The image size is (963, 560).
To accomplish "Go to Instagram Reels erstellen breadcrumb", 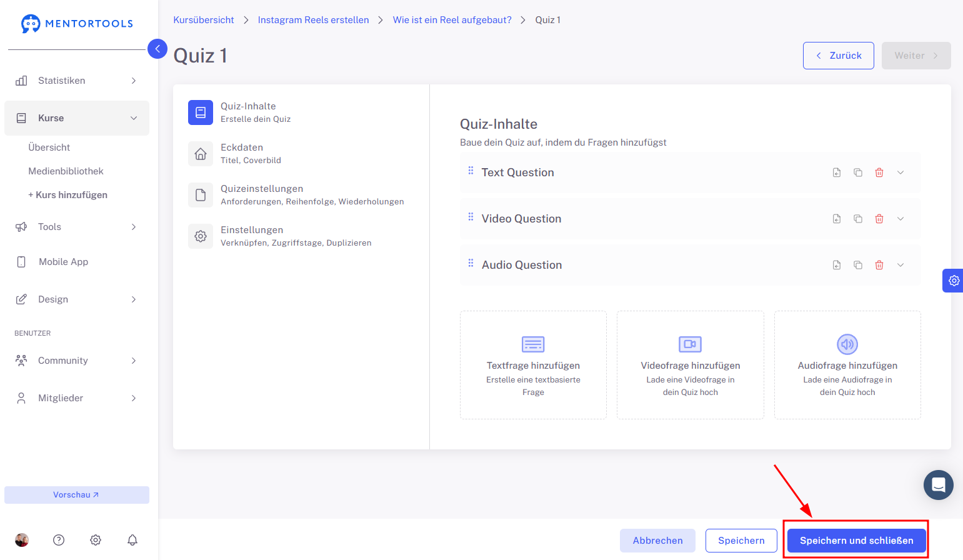I will 313,20.
